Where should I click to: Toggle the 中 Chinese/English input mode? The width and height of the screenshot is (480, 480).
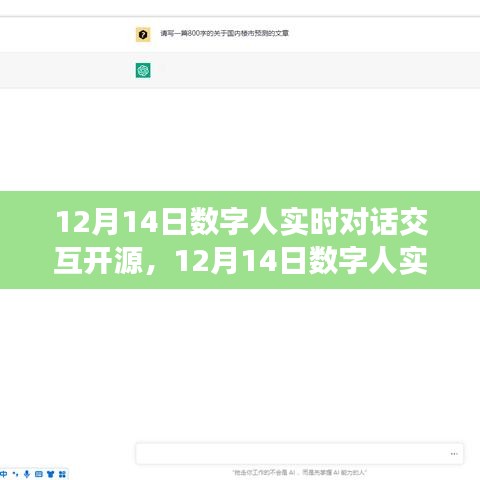[x=4, y=474]
